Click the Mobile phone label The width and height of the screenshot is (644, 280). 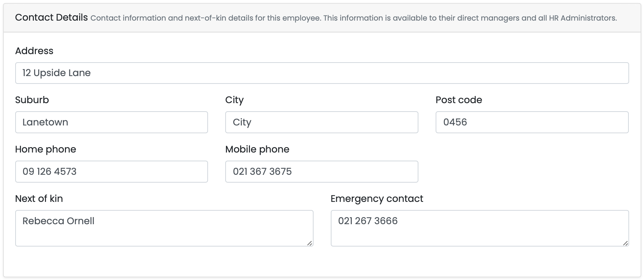click(257, 149)
